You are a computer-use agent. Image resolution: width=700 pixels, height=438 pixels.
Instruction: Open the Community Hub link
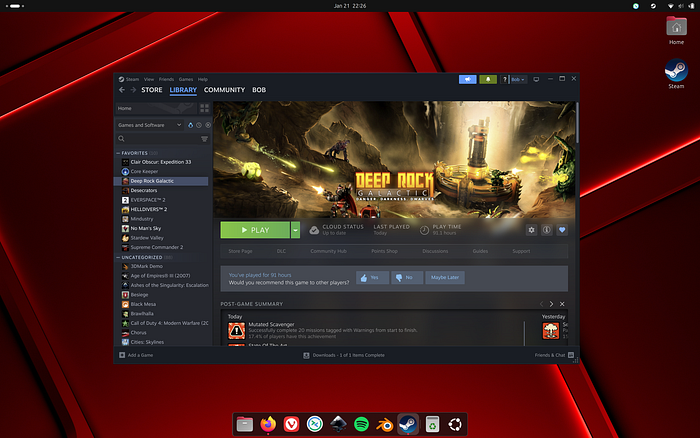tap(329, 251)
